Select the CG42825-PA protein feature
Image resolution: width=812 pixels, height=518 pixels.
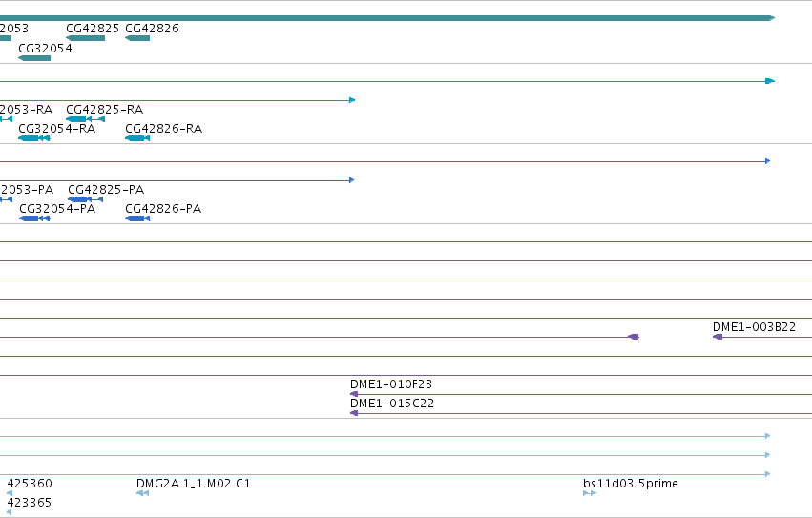[86, 199]
